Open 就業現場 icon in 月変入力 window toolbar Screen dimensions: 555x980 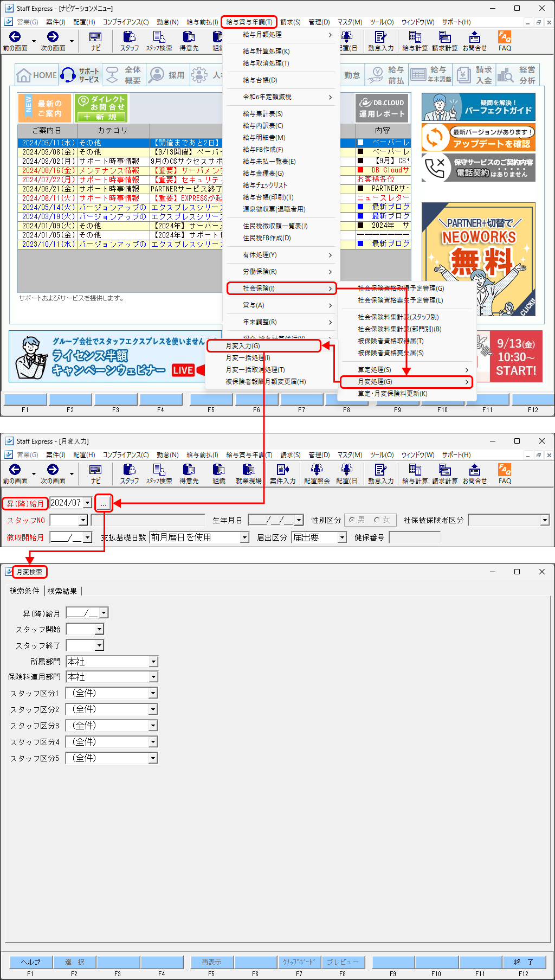tap(248, 473)
